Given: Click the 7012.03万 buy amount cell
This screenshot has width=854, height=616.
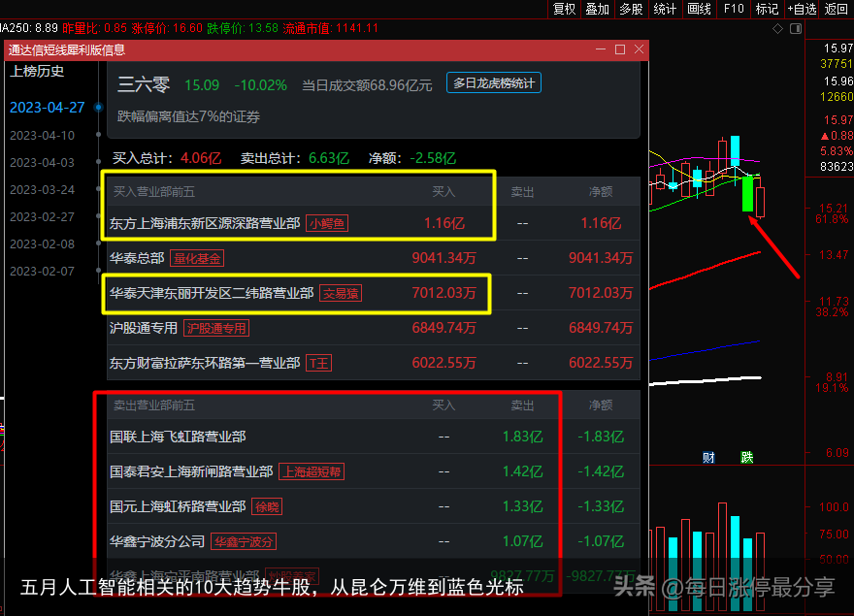Looking at the screenshot, I should pyautogui.click(x=443, y=293).
